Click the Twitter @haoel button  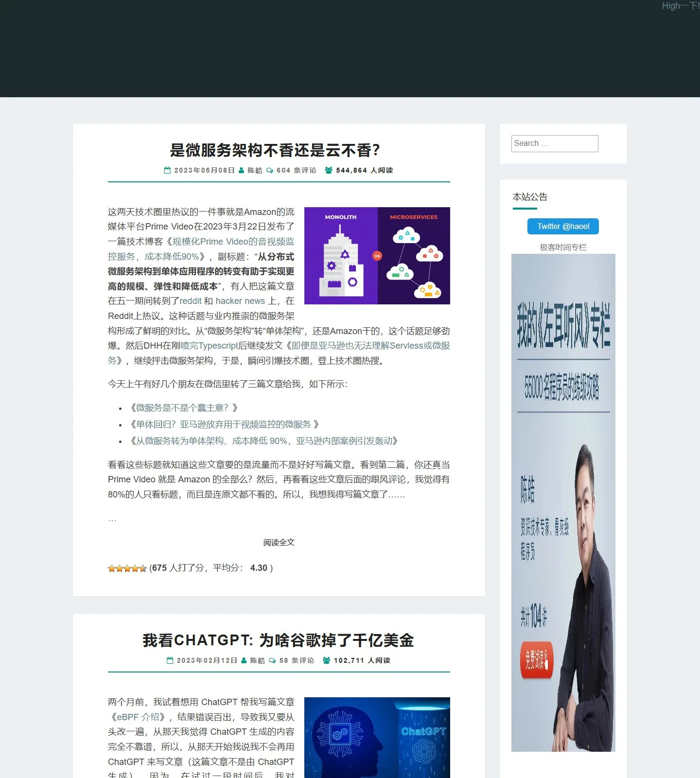coord(563,227)
